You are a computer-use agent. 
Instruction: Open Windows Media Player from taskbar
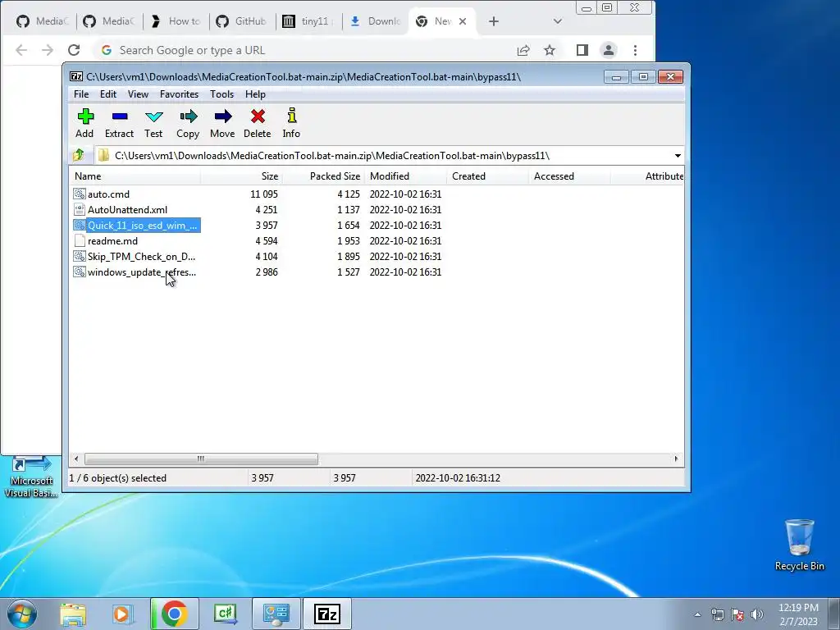(122, 614)
